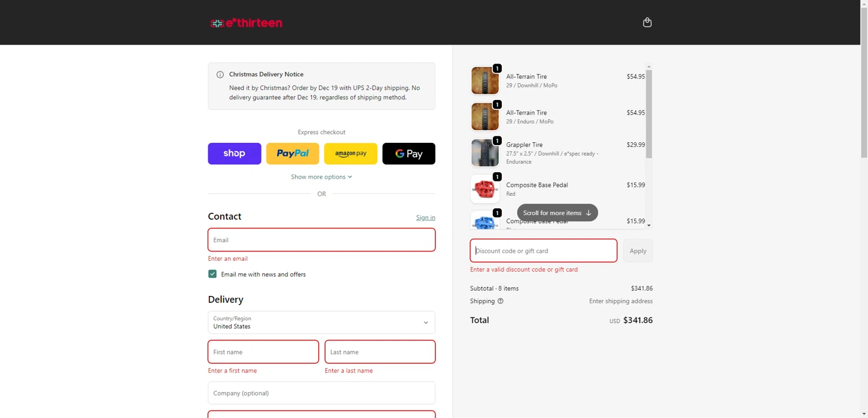868x418 pixels.
Task: Open the e*thirteen logo homepage link
Action: click(247, 23)
